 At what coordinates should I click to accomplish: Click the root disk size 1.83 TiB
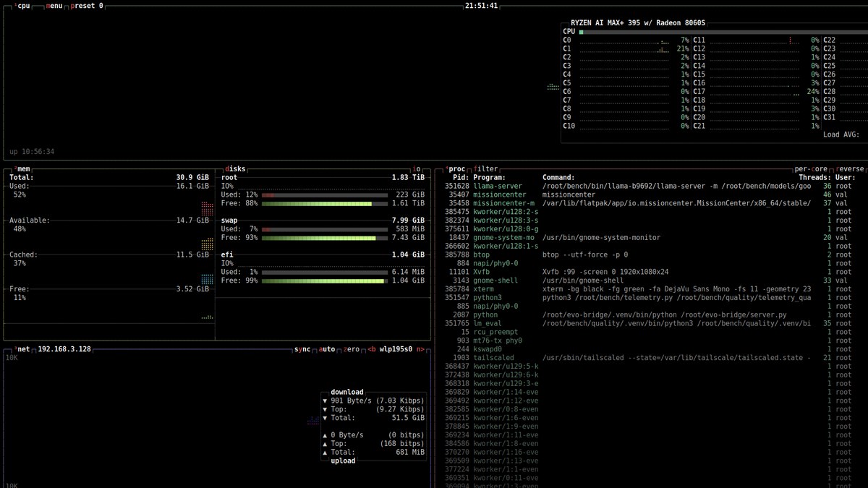point(409,177)
